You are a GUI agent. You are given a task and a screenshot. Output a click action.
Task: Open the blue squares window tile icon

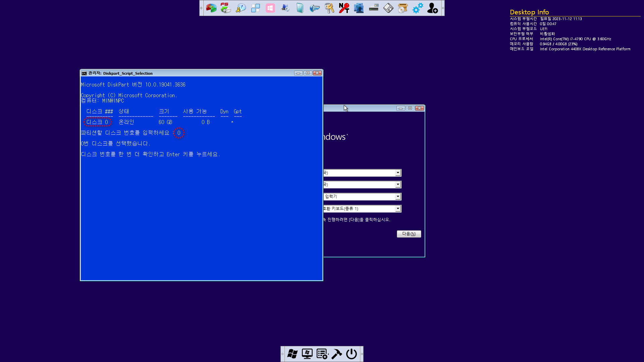pyautogui.click(x=256, y=8)
